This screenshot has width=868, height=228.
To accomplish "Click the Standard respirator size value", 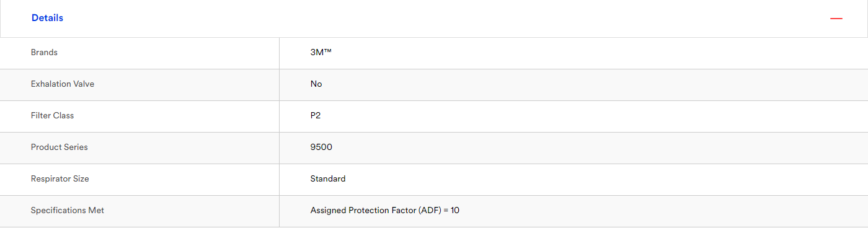I will 328,179.
